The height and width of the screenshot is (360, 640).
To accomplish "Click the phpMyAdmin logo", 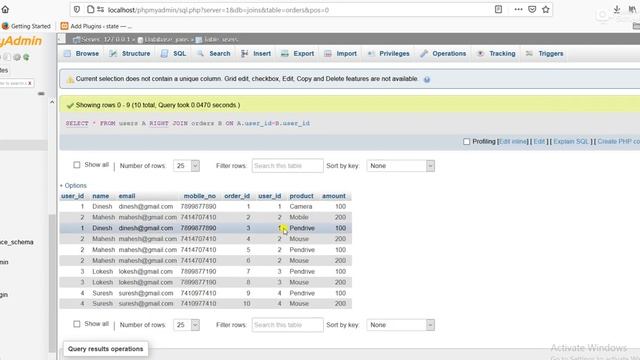I will click(x=21, y=41).
